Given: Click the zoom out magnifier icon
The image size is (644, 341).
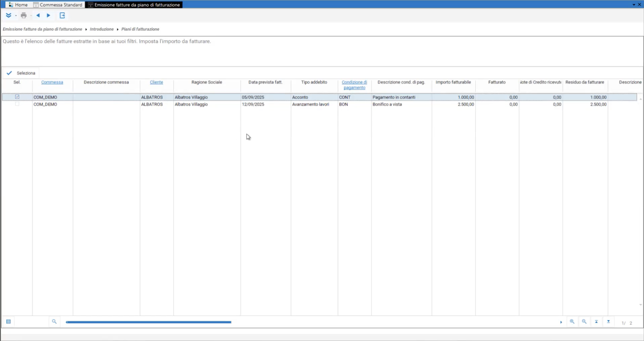Looking at the screenshot, I should pyautogui.click(x=584, y=321).
